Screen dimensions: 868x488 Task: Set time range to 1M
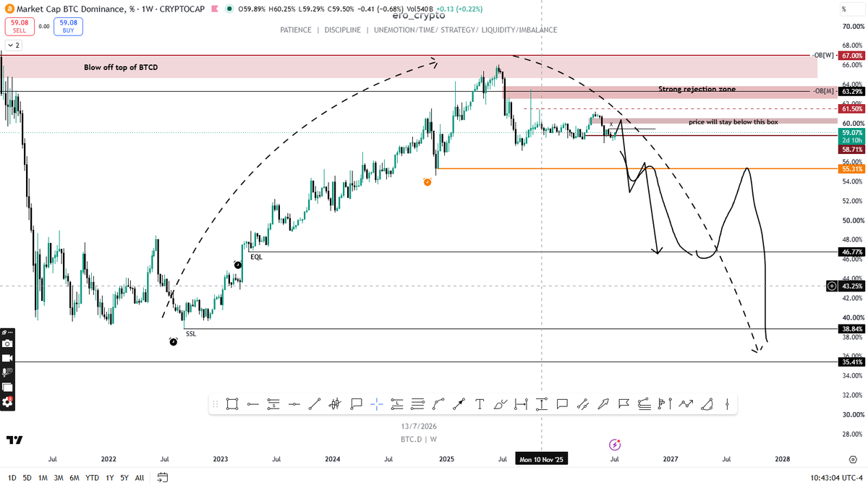(43, 477)
